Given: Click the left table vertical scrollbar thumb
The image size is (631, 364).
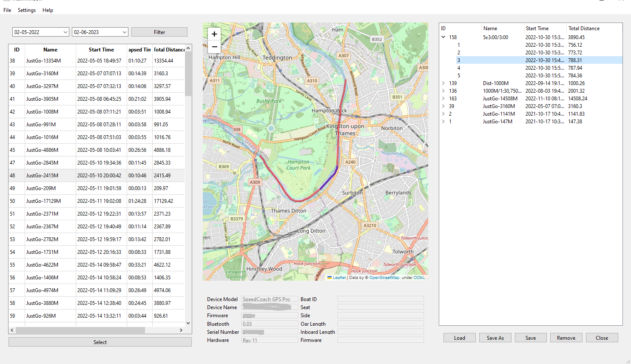Looking at the screenshot, I should pyautogui.click(x=188, y=74).
